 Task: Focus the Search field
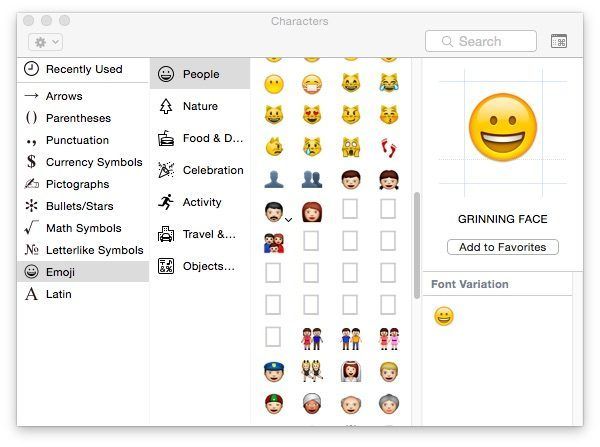pyautogui.click(x=481, y=41)
